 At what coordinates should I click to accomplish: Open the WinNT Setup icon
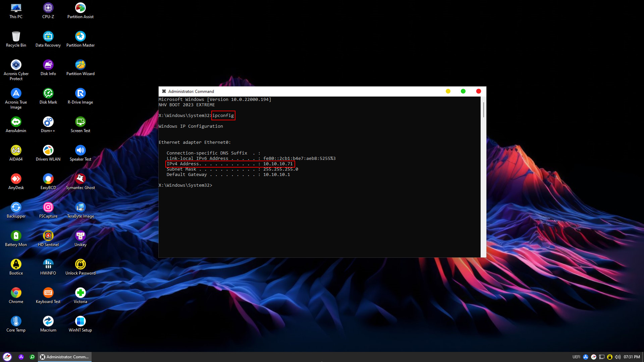point(80,321)
